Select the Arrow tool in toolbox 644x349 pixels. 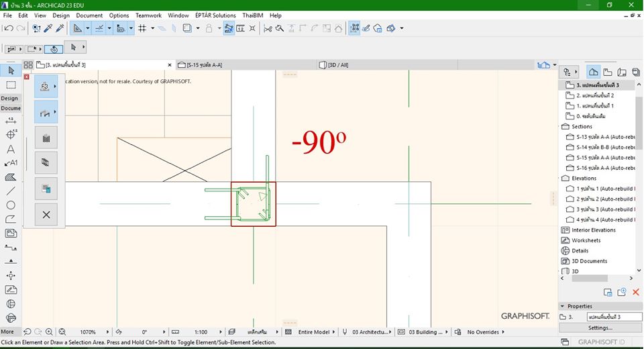11,70
